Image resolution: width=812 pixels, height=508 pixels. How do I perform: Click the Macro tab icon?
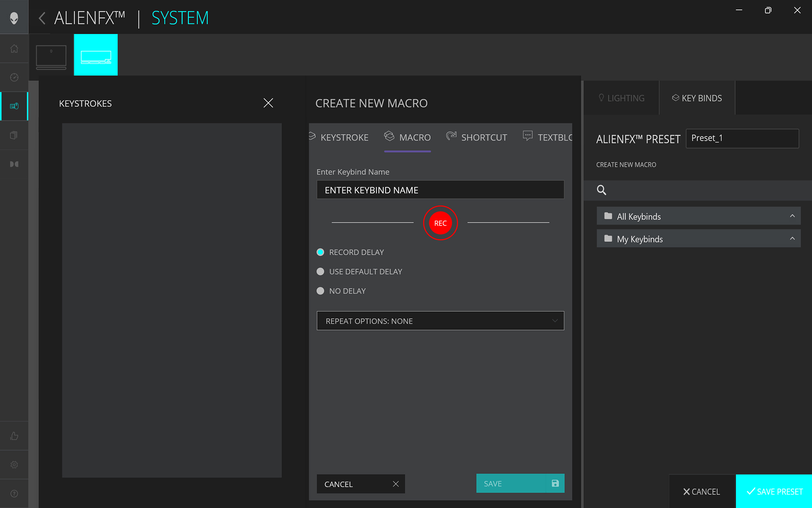click(x=389, y=136)
